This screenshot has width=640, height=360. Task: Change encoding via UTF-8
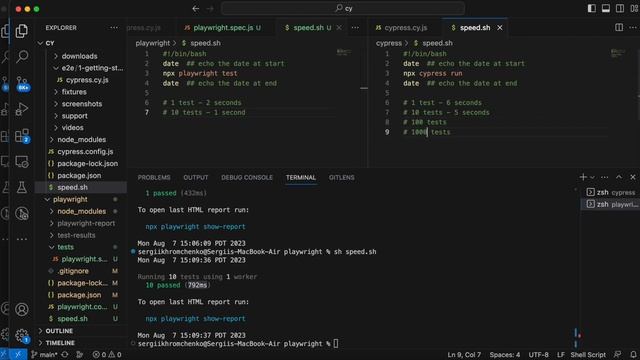pyautogui.click(x=538, y=355)
